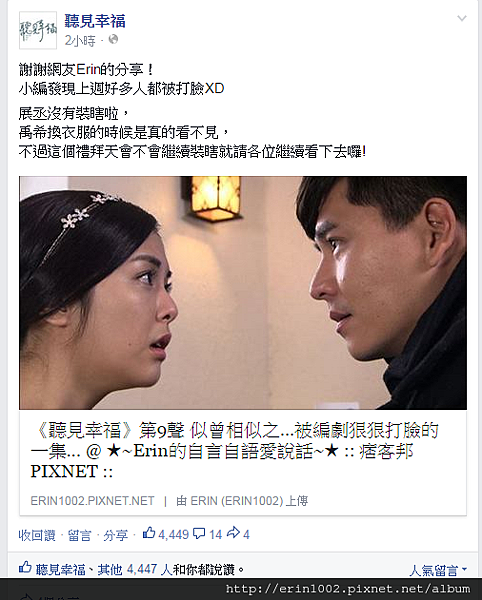Click the 2小時 post timestamp
This screenshot has height=600, width=482.
tap(80, 40)
